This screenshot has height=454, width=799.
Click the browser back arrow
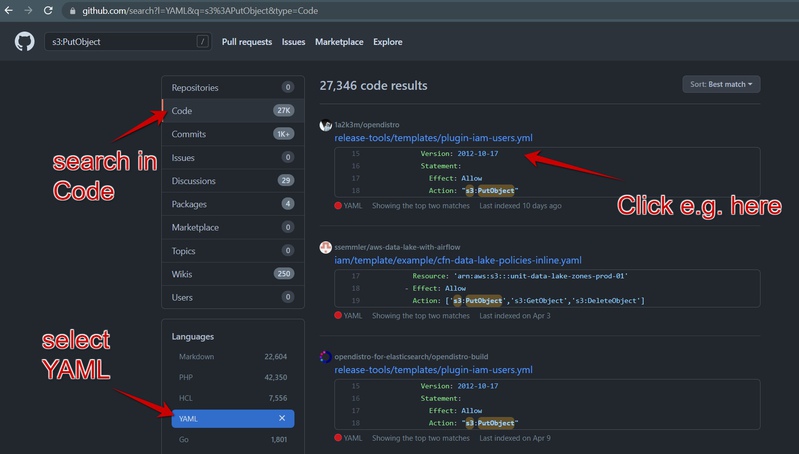click(x=9, y=11)
